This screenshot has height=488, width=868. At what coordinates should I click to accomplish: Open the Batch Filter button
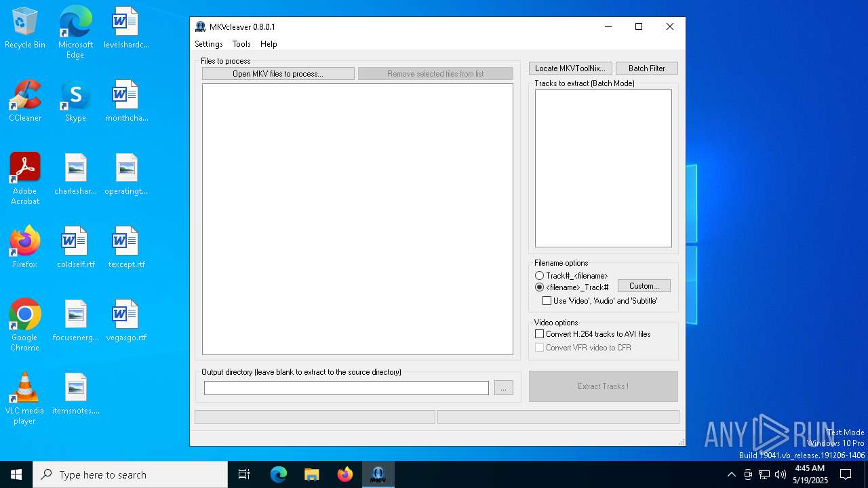coord(647,68)
